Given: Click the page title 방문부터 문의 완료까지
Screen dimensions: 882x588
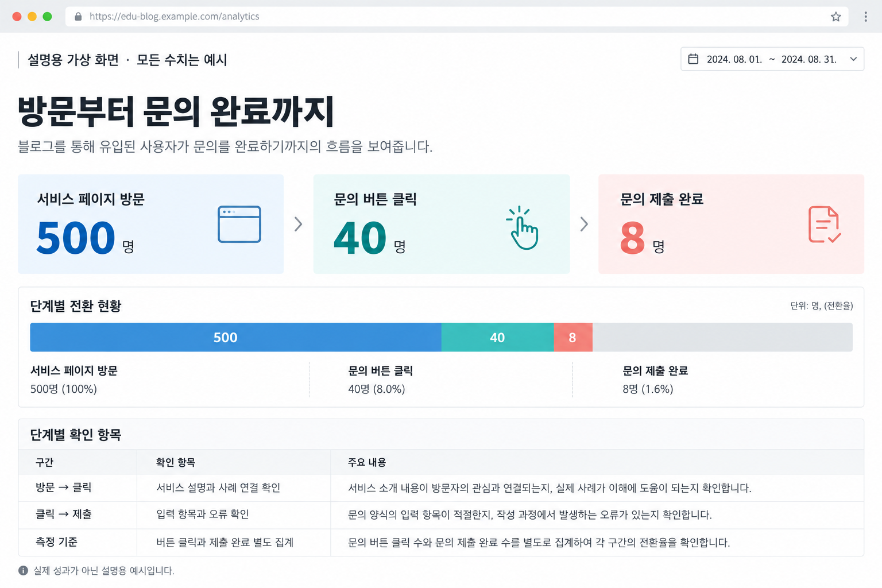Looking at the screenshot, I should click(x=176, y=111).
